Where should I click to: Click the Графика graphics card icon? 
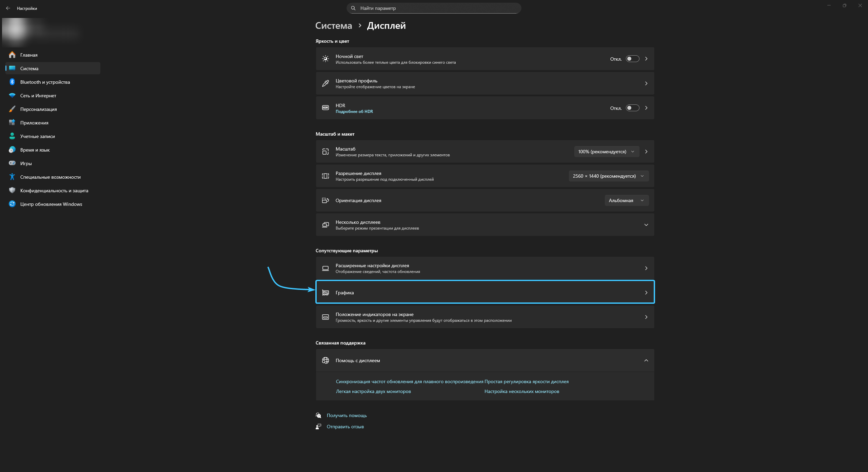(x=325, y=292)
